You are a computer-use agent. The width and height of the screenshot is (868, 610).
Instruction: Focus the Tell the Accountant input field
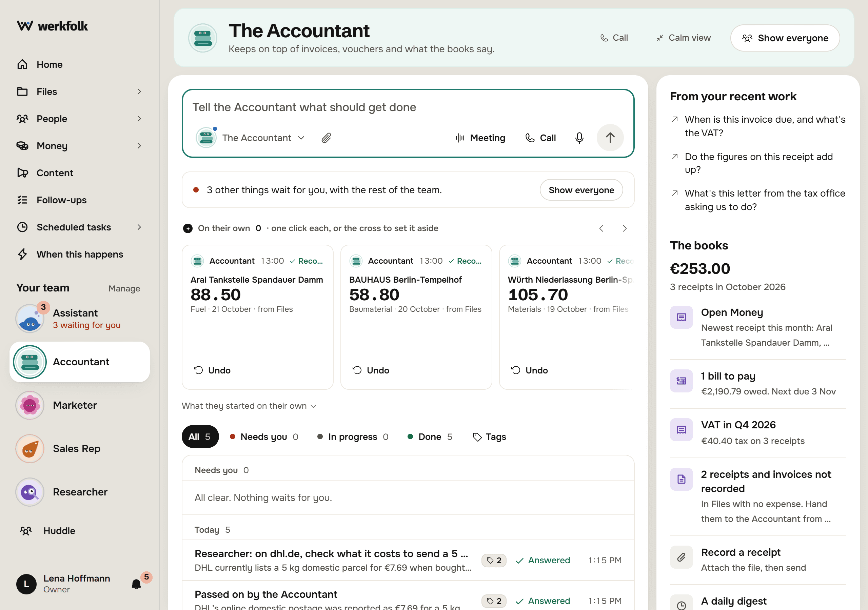pyautogui.click(x=408, y=107)
